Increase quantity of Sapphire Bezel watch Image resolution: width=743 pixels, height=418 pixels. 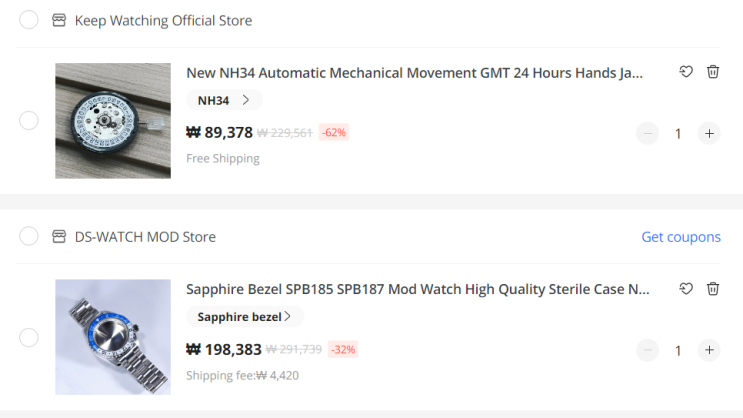[709, 350]
